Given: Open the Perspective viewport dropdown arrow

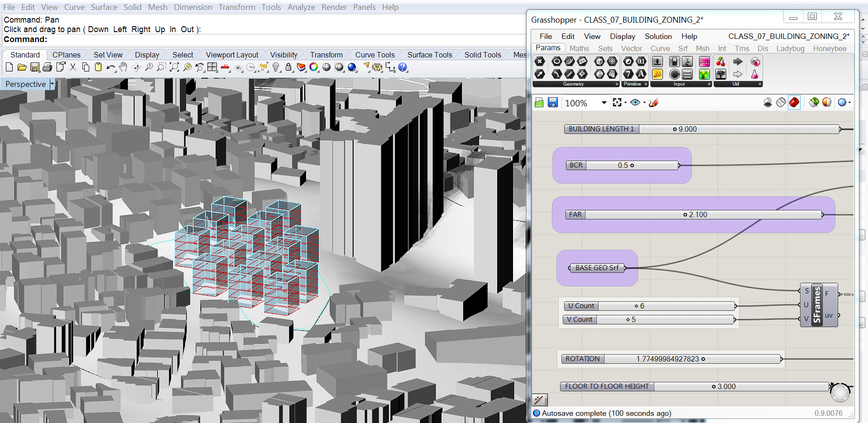Looking at the screenshot, I should pyautogui.click(x=52, y=84).
